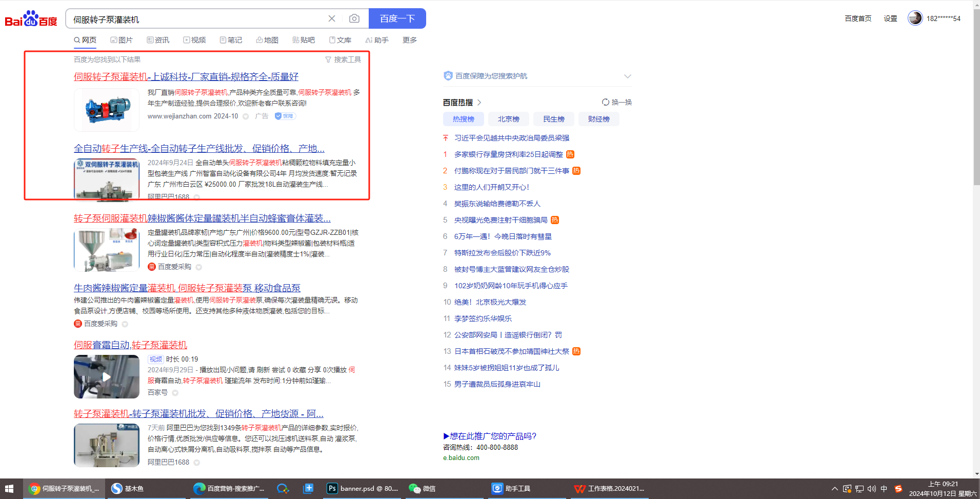
Task: Click the search query input field
Action: click(197, 19)
